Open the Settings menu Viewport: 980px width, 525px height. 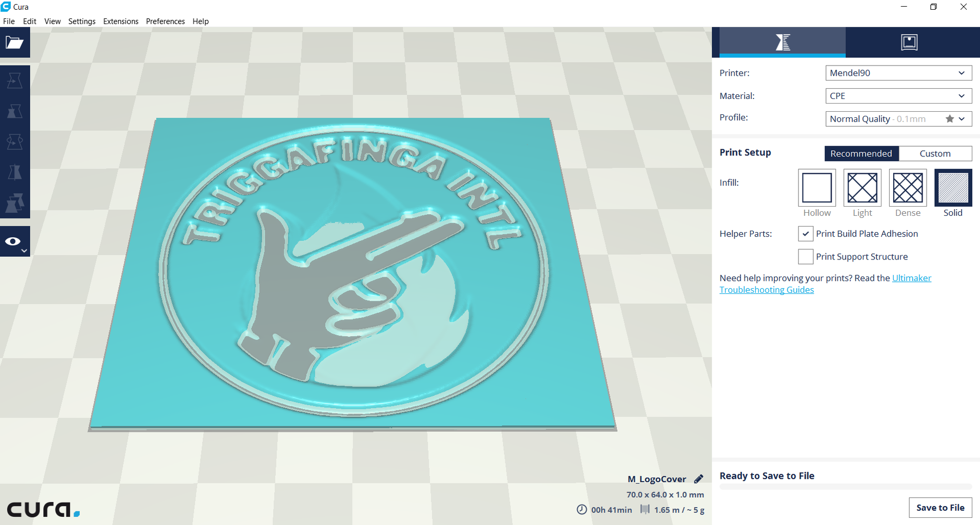[x=82, y=21]
